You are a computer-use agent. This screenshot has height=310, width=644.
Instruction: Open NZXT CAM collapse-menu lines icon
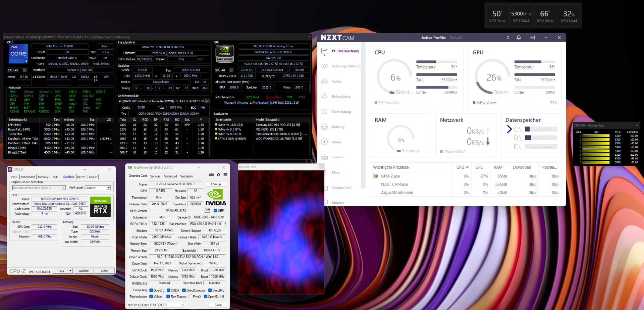[532, 38]
